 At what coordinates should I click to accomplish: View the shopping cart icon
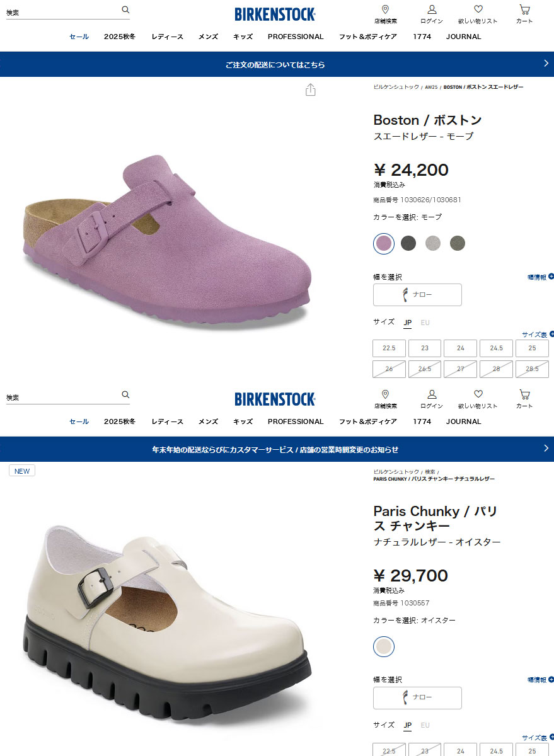tap(524, 8)
